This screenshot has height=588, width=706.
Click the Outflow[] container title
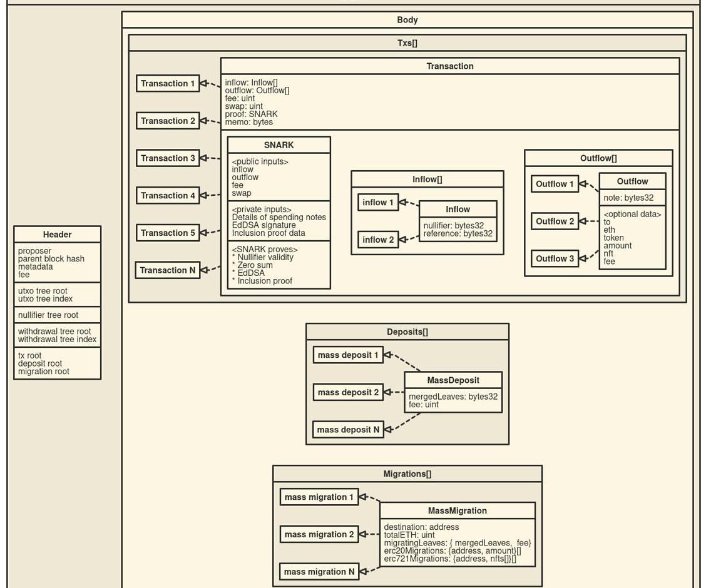(x=598, y=158)
